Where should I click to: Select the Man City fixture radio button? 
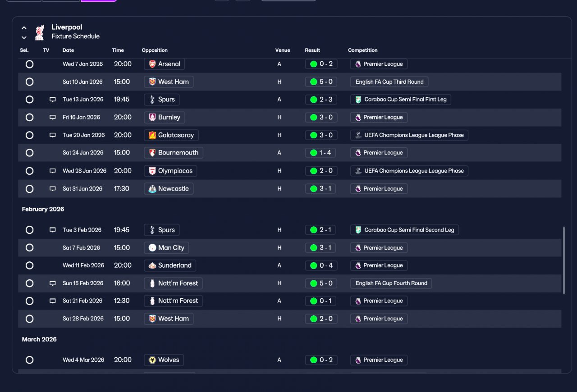click(x=29, y=248)
